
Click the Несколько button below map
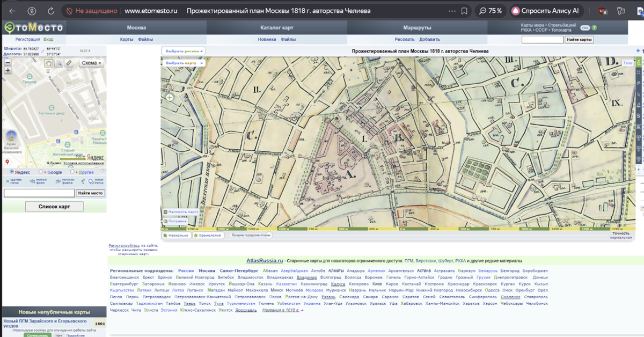(x=176, y=235)
